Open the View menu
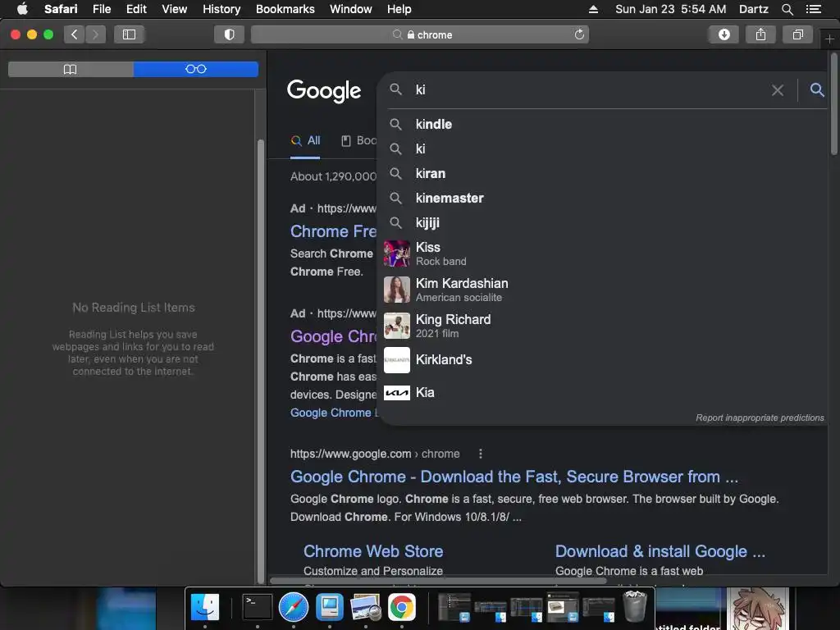 (x=175, y=9)
